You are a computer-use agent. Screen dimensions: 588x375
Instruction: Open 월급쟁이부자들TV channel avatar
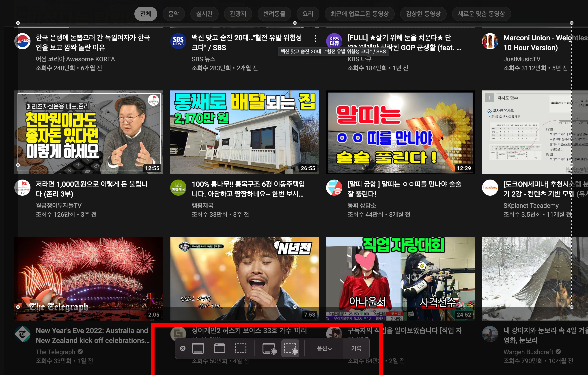tap(22, 188)
